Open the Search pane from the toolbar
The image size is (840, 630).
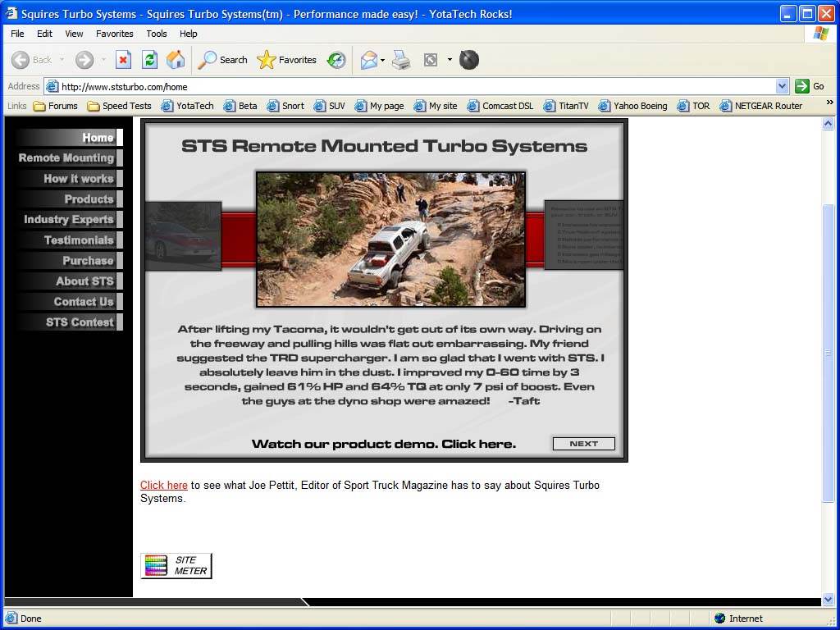coord(223,60)
